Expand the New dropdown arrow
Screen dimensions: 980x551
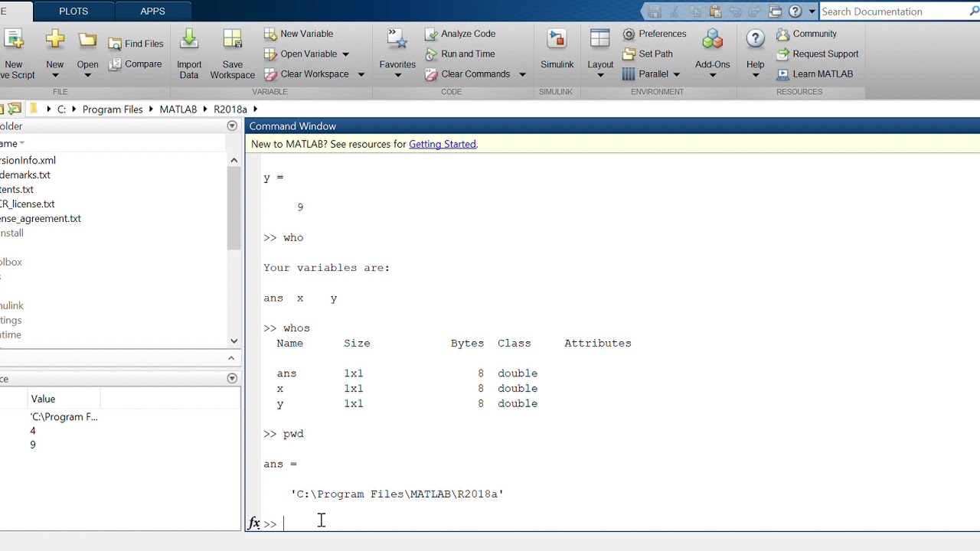(55, 75)
